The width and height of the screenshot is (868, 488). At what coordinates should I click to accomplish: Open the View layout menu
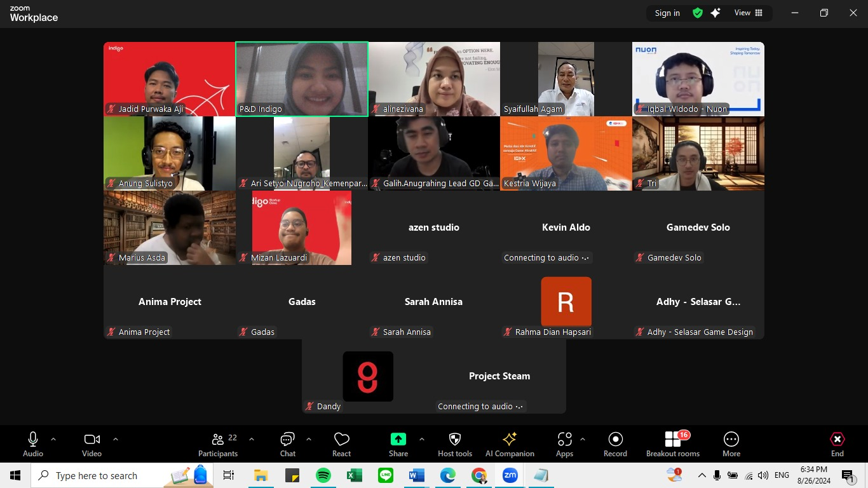pyautogui.click(x=749, y=13)
